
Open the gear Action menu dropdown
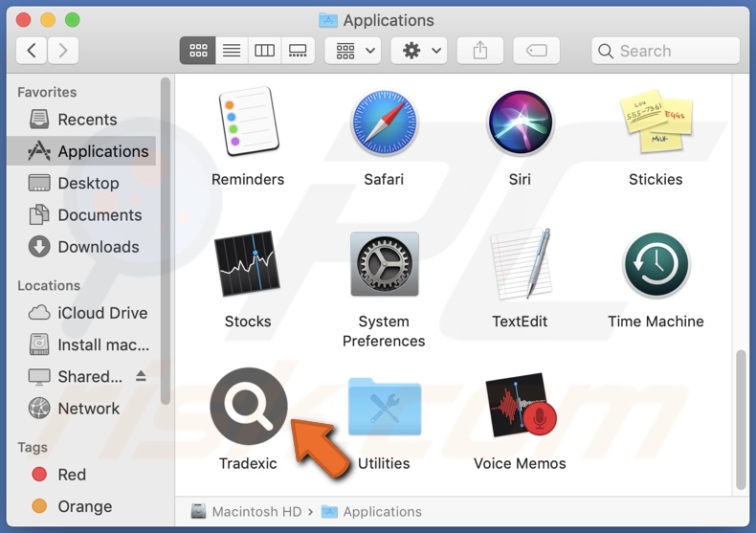[x=419, y=50]
